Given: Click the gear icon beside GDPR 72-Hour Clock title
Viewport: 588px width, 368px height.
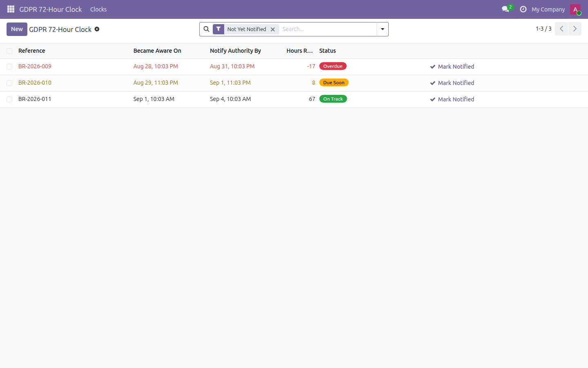Looking at the screenshot, I should [97, 29].
